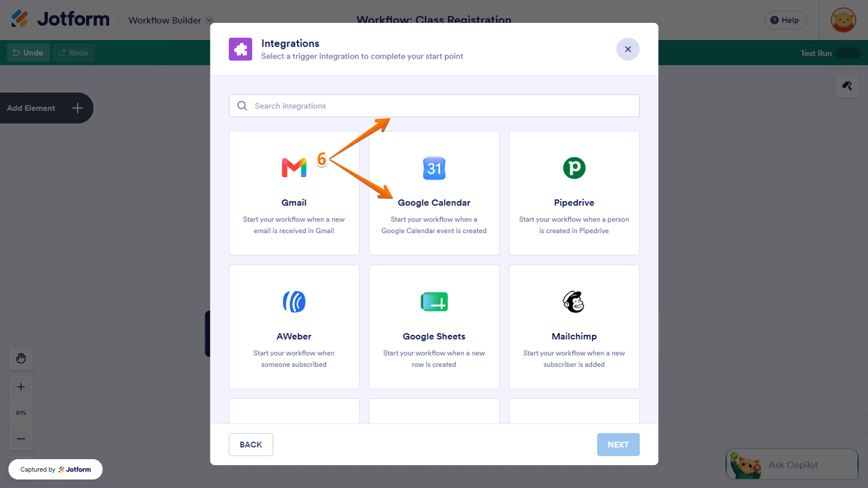
Task: Zoom out with the minus icon
Action: pyautogui.click(x=21, y=439)
